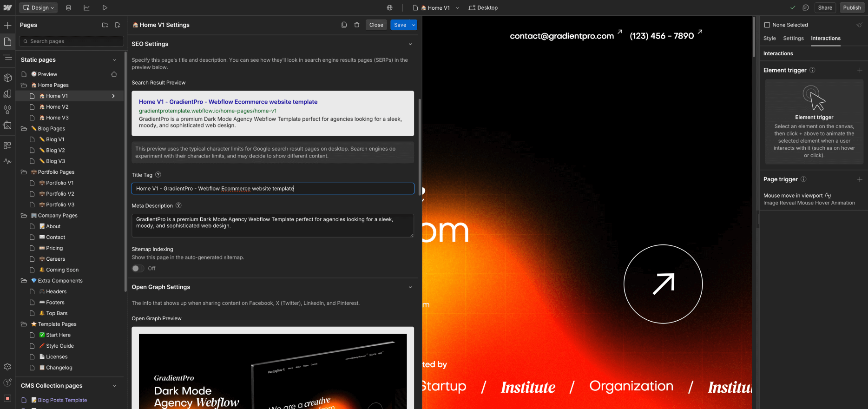Create a new page

pyautogui.click(x=118, y=25)
